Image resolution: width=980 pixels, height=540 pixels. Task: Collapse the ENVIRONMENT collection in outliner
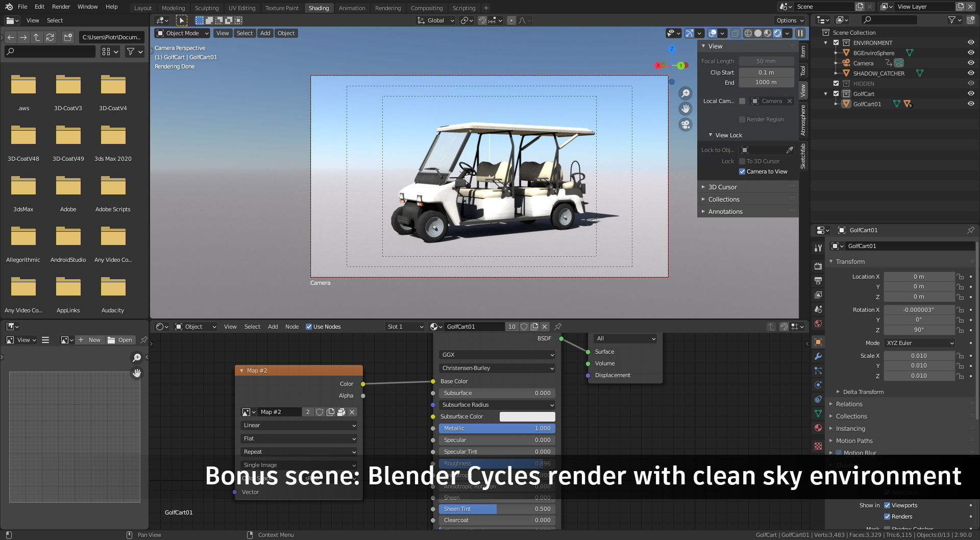pos(826,43)
